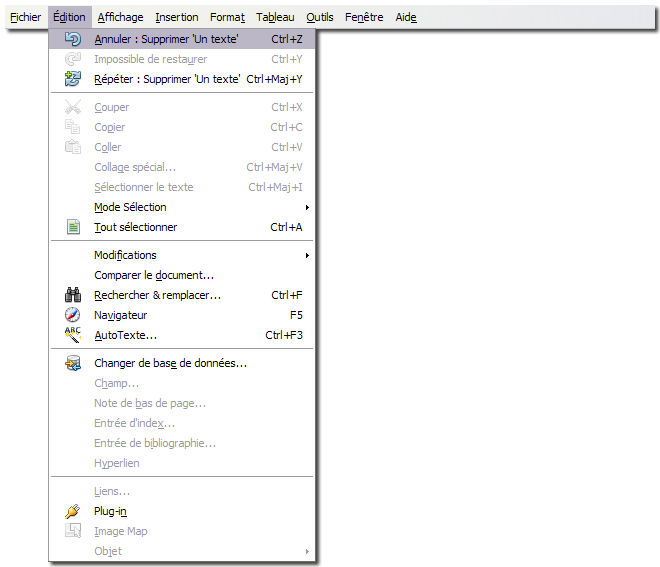Click the Ctrl+Z shortcut text

click(x=287, y=39)
